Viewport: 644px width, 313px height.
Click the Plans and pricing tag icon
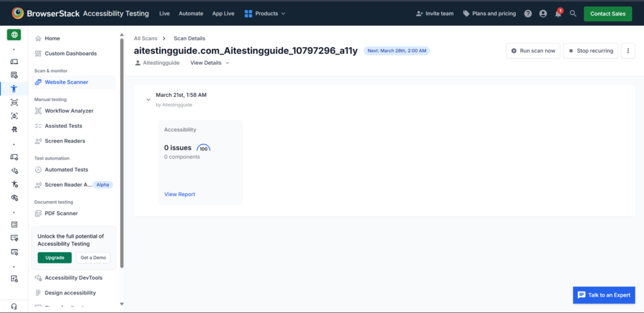coord(466,14)
